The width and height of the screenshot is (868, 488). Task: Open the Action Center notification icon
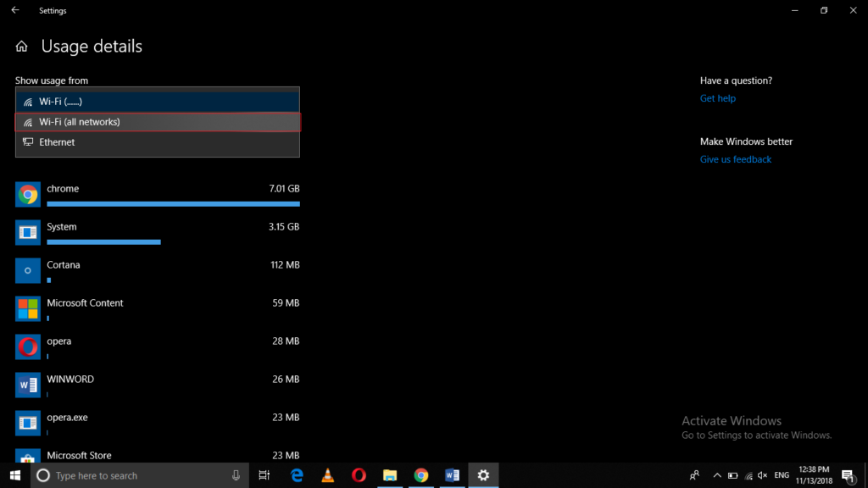847,475
